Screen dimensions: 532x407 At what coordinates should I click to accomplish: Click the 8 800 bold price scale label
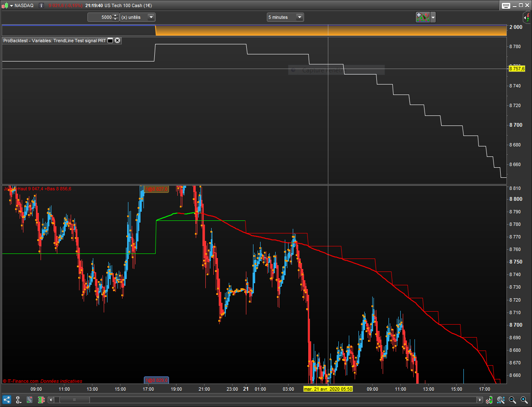click(x=516, y=199)
